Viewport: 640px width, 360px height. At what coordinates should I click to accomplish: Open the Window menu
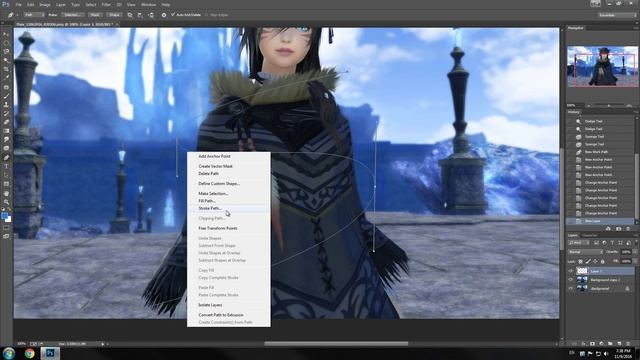pyautogui.click(x=148, y=4)
